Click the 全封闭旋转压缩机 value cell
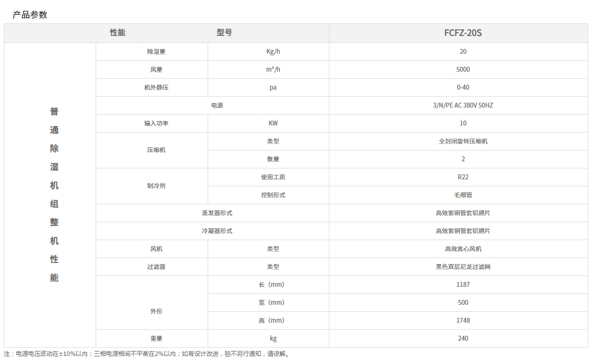This screenshot has height=364, width=592. 463,141
